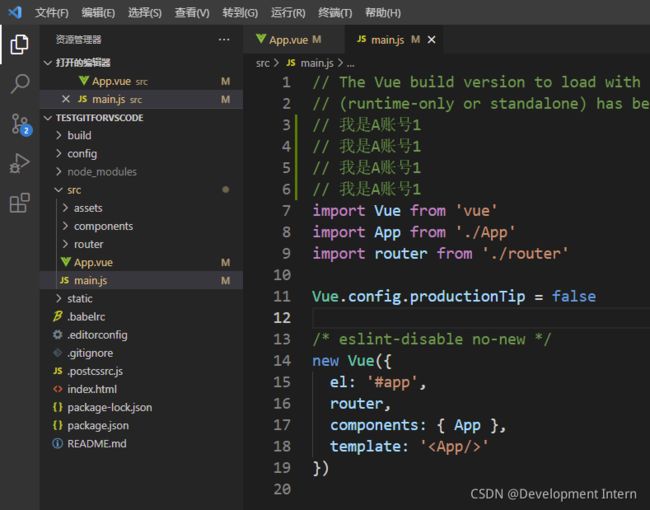
Task: Open Source Control view with badge
Action: point(20,124)
